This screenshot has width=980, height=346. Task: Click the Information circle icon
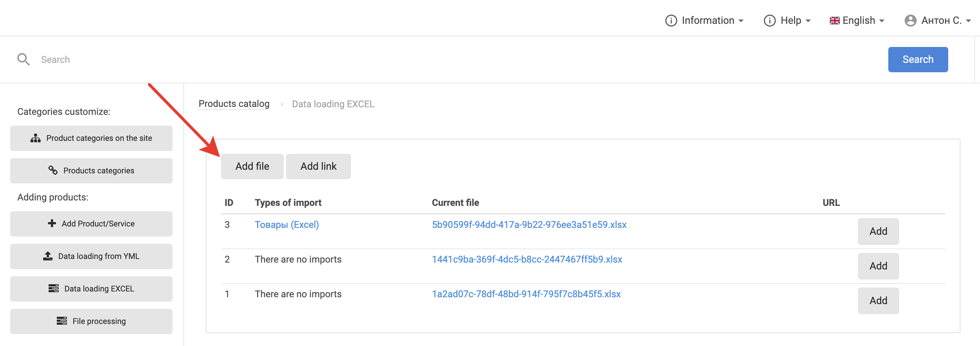(x=671, y=21)
